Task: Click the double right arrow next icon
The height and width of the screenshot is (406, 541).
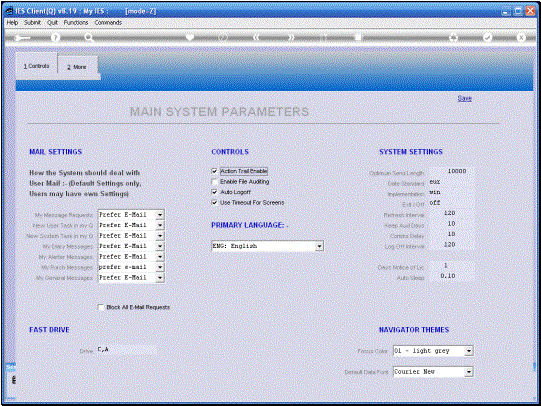Action: point(291,37)
